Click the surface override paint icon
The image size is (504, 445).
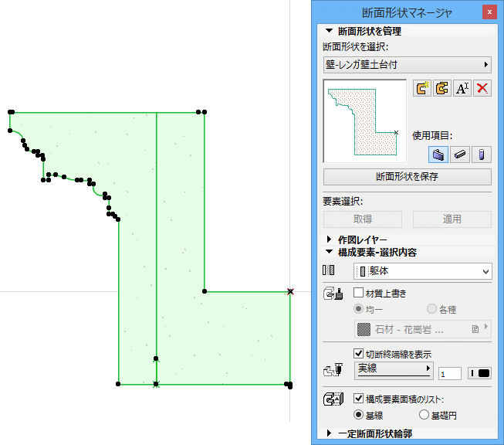333,294
